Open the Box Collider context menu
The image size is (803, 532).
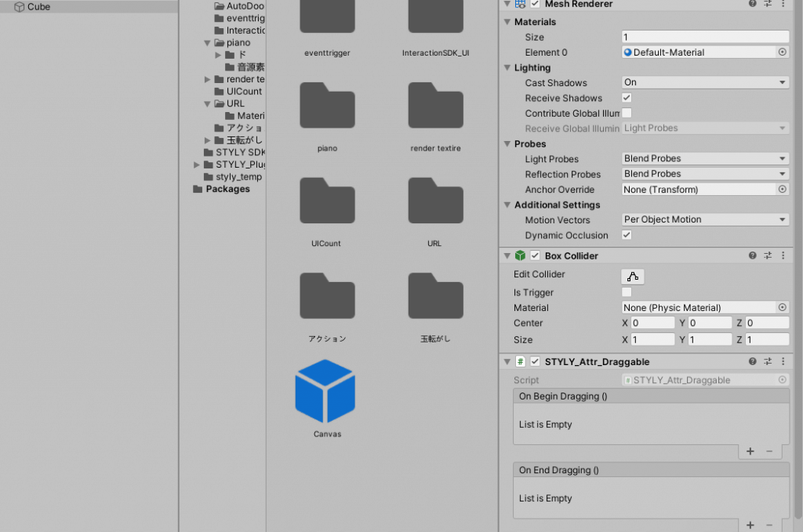[782, 255]
